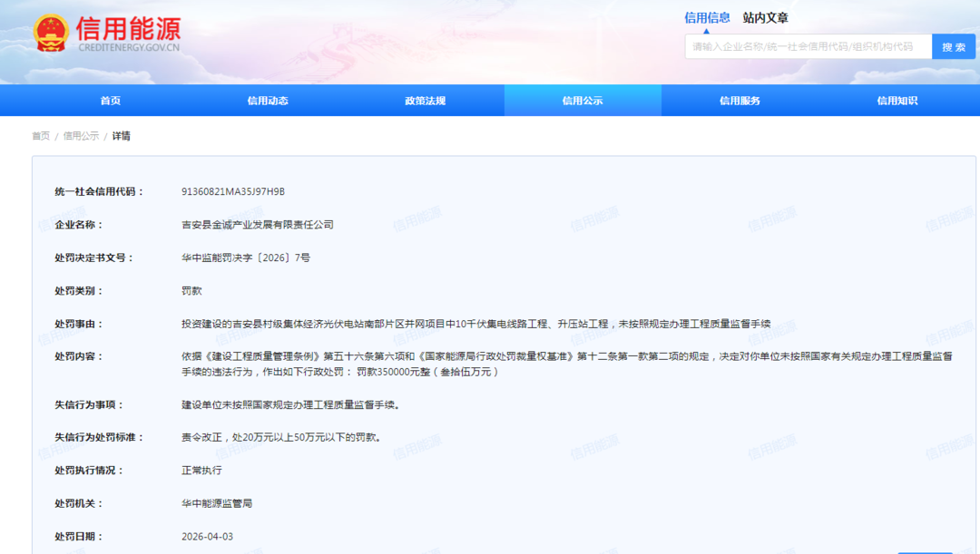Open the 信用服务 navigation menu
Image resolution: width=980 pixels, height=554 pixels.
point(740,101)
